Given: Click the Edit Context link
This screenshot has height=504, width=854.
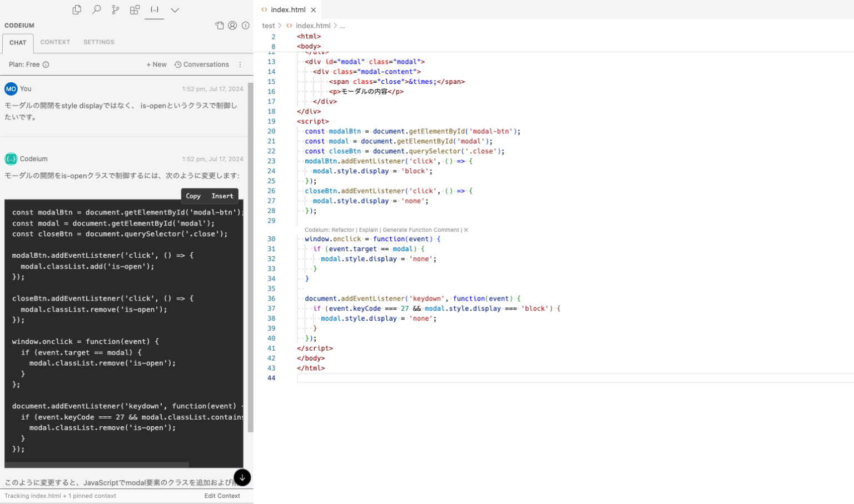Looking at the screenshot, I should coord(222,496).
